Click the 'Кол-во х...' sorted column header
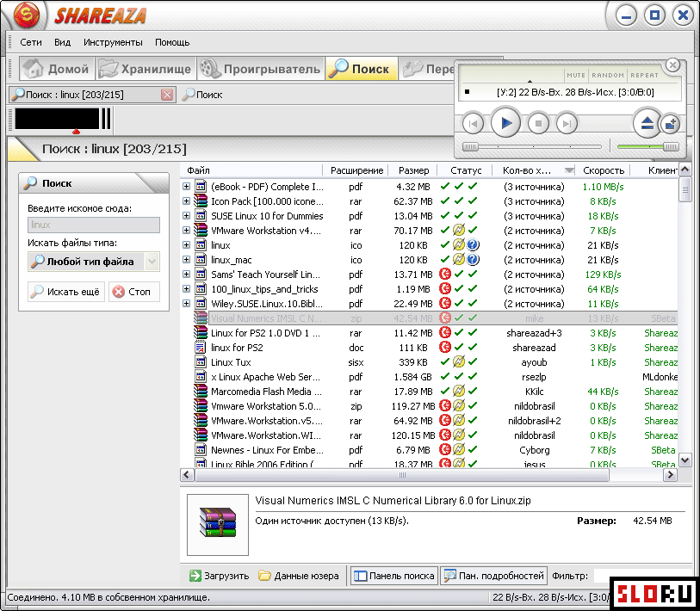This screenshot has width=700, height=611. 534,170
